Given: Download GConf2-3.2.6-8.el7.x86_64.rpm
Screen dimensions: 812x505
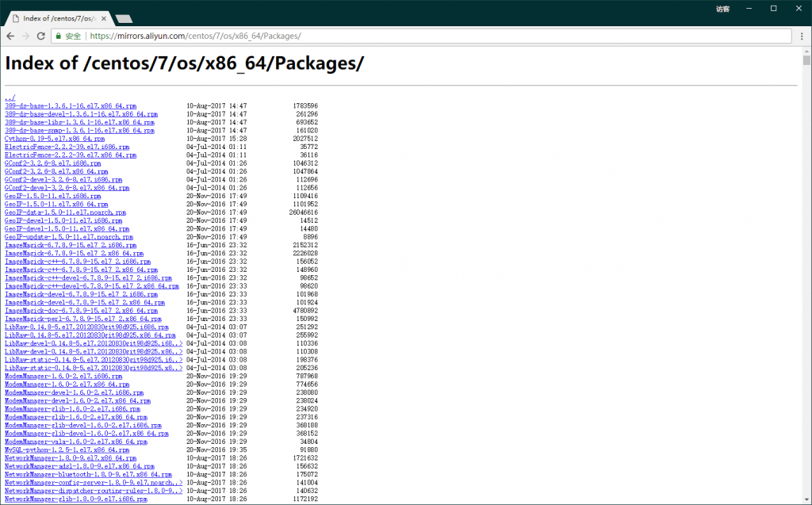Looking at the screenshot, I should [56, 171].
